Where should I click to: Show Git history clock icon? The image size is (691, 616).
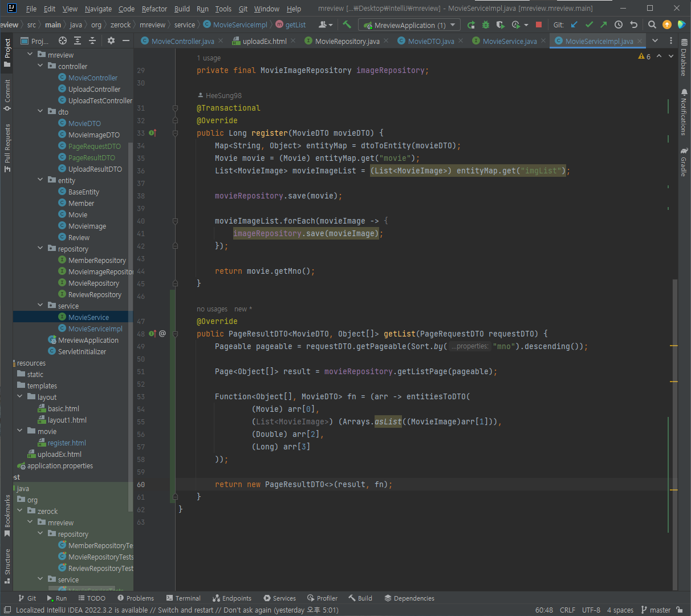619,25
